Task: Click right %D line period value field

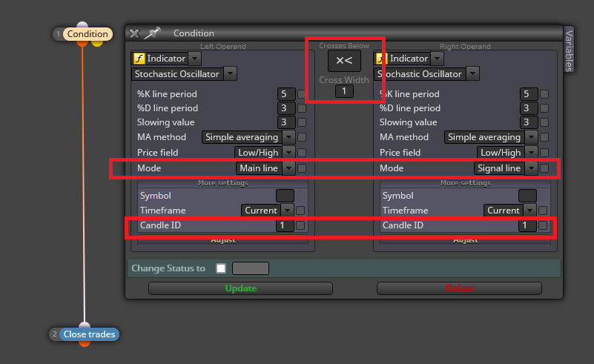Action: [x=529, y=108]
